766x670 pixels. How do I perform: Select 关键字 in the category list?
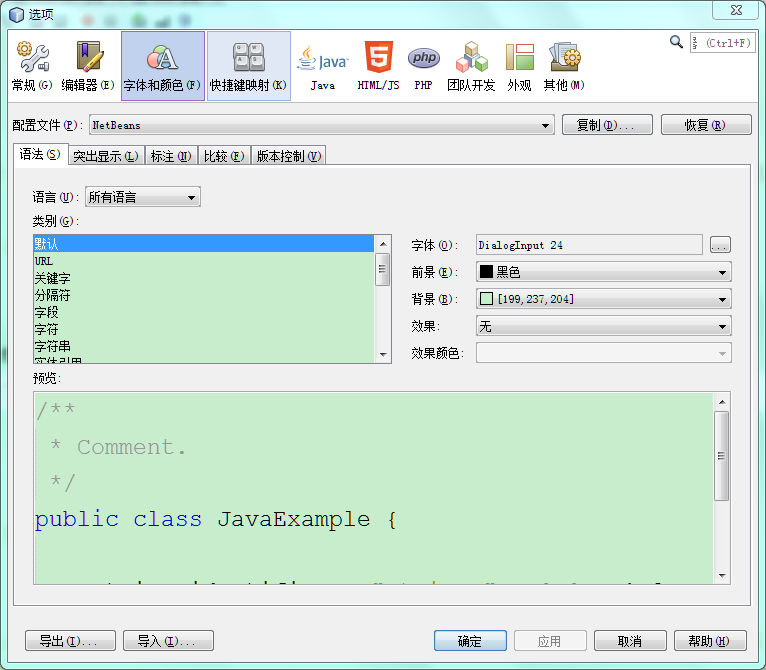click(x=204, y=278)
